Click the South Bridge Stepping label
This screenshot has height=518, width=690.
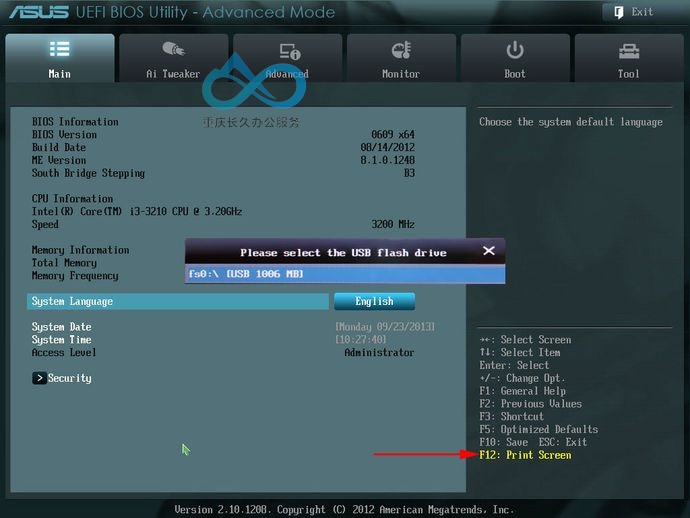88,173
